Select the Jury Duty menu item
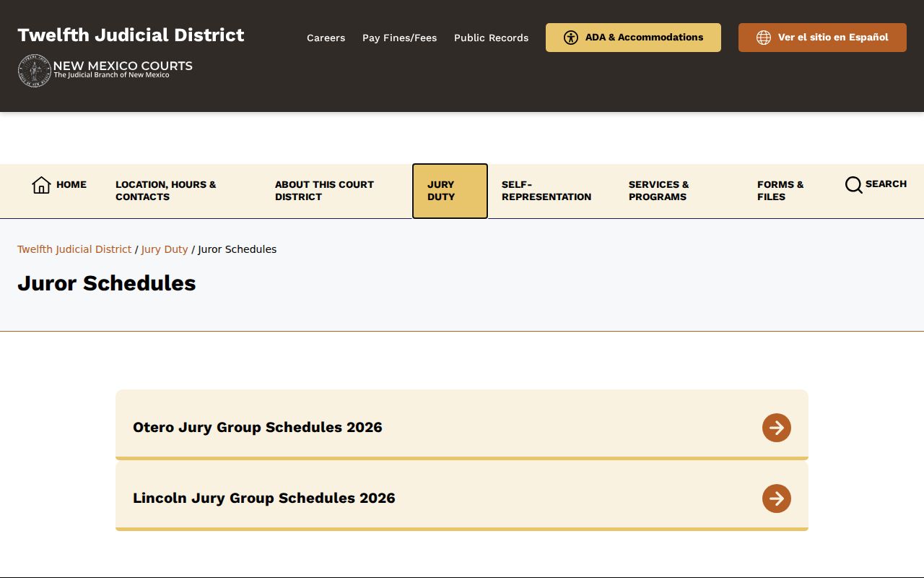The height and width of the screenshot is (578, 924). click(x=450, y=191)
